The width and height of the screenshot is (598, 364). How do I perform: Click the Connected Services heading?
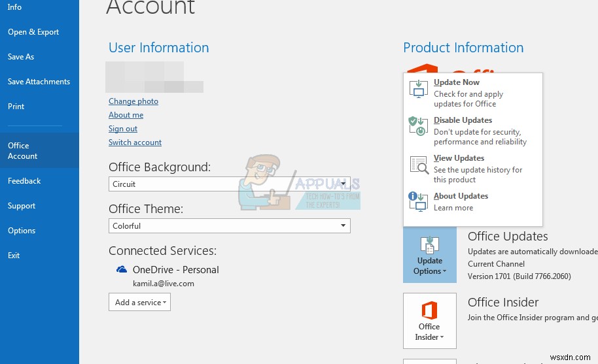coord(162,250)
